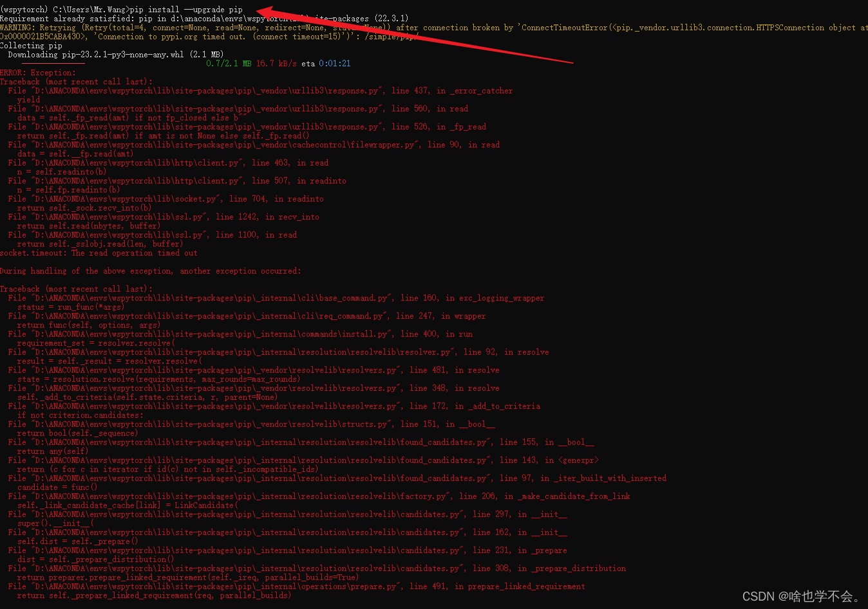Viewport: 868px width, 609px height.
Task: Click the filewrapper.py 'line 90, in read' line
Action: (254, 145)
